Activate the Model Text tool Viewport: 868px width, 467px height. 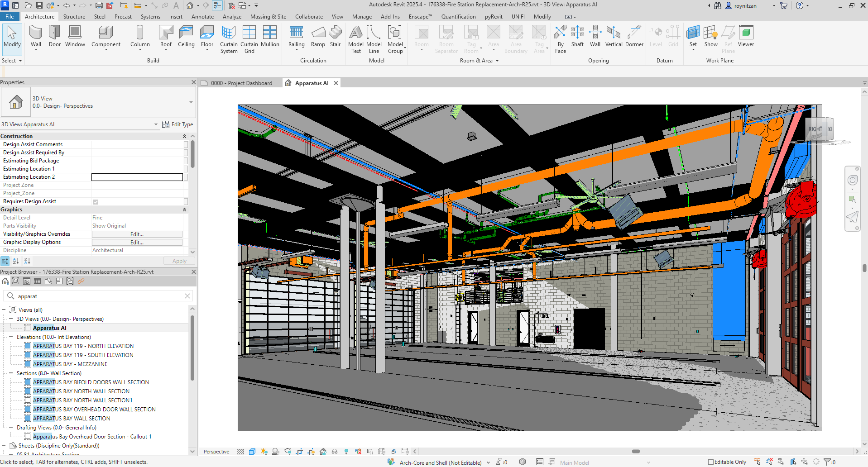[x=356, y=40]
